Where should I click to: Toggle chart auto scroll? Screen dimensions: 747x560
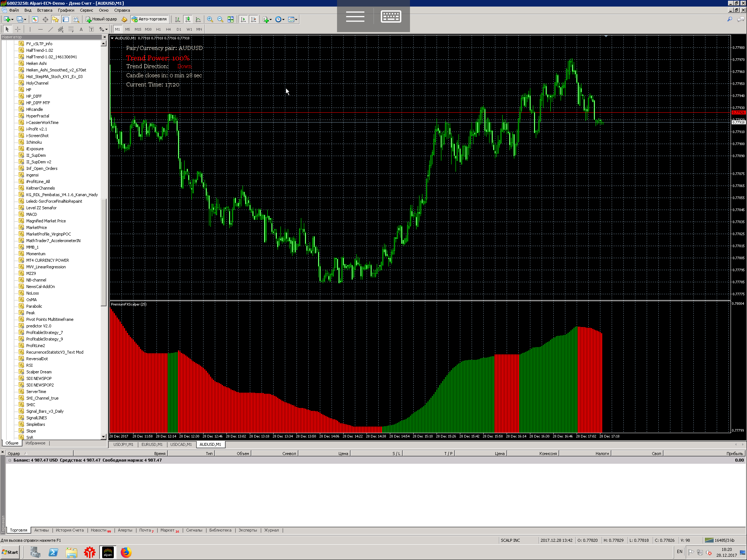point(243,19)
